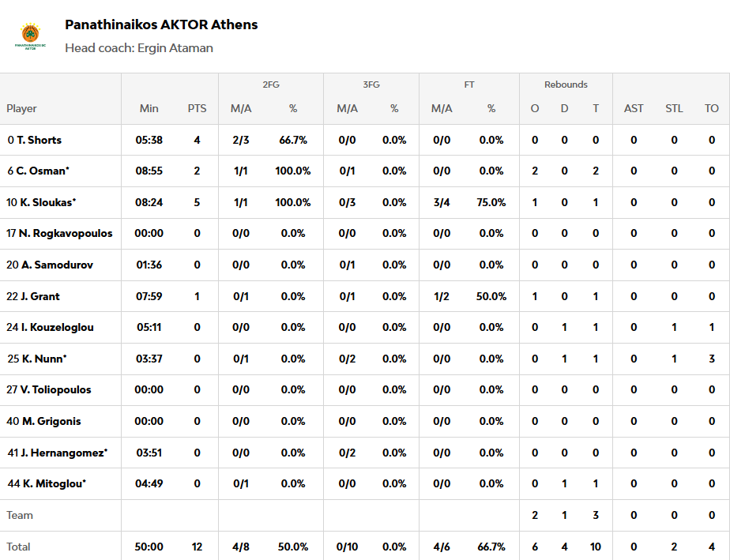Select A. Samodurov in the table
The image size is (730, 560).
click(57, 265)
